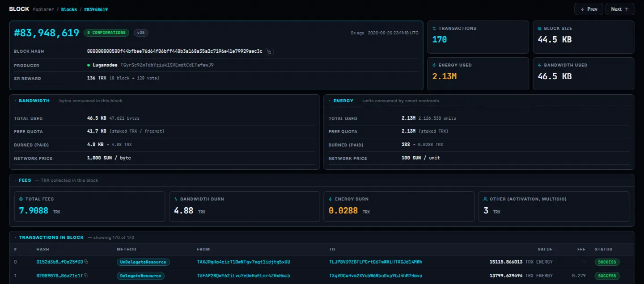Click the block number #83,948,619 heading
Viewport: 644px width, 284px height.
47,33
